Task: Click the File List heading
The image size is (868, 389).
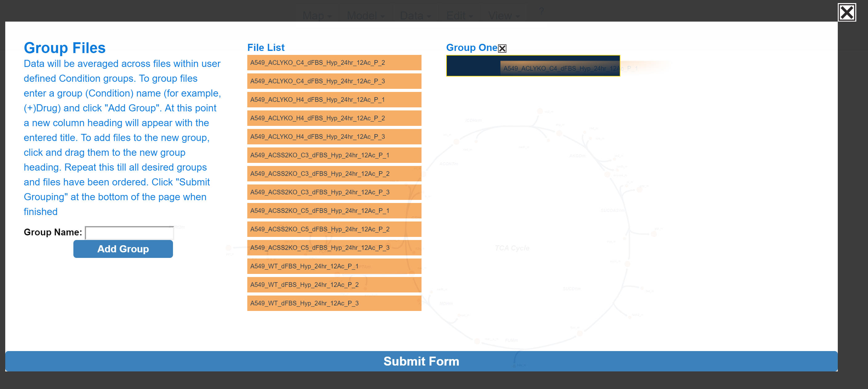Action: pos(266,48)
